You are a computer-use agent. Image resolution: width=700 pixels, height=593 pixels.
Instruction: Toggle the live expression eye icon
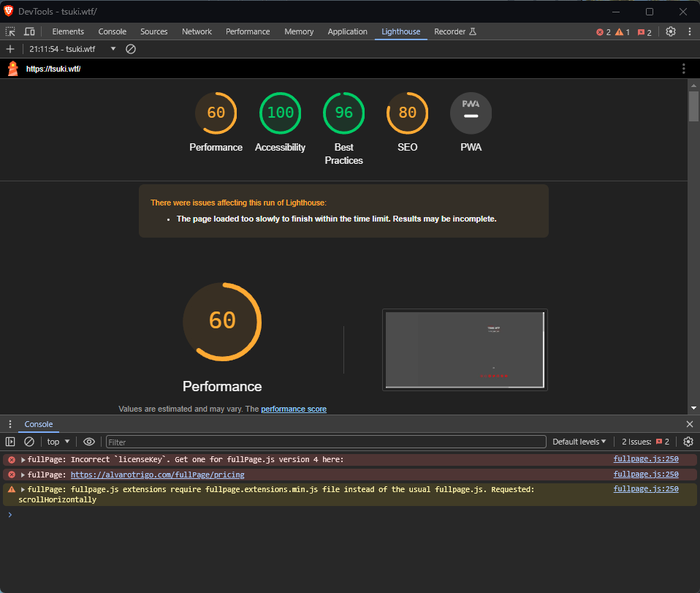coord(89,442)
